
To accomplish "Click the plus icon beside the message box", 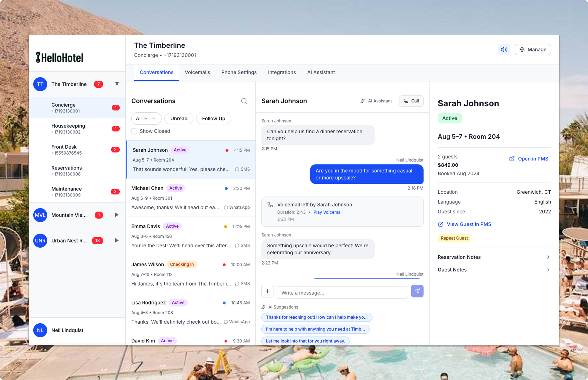I will [268, 291].
